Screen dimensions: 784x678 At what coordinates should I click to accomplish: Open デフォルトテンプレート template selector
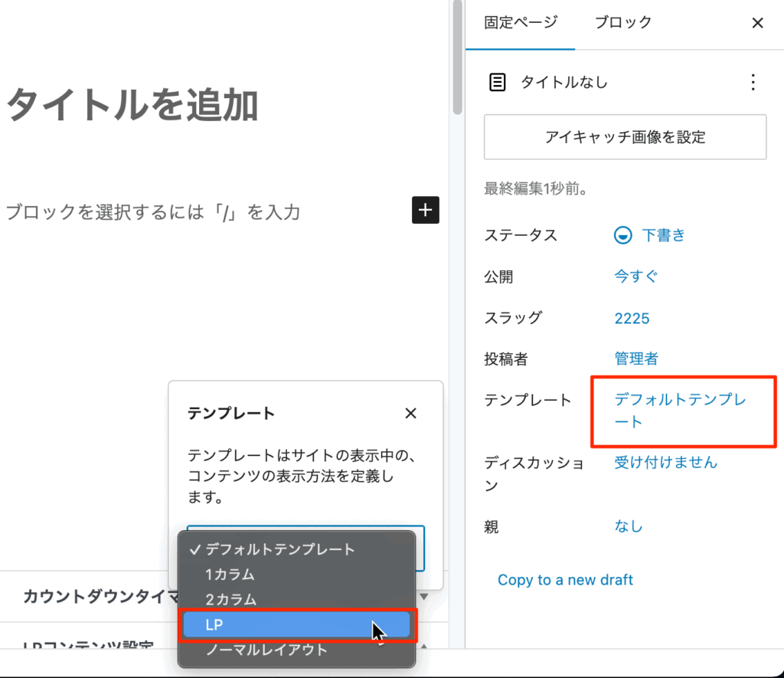pos(680,410)
